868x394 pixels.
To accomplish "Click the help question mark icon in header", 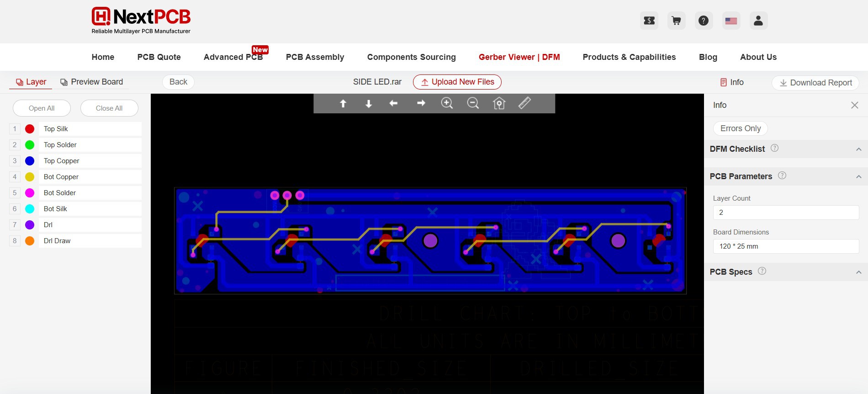I will [x=704, y=21].
